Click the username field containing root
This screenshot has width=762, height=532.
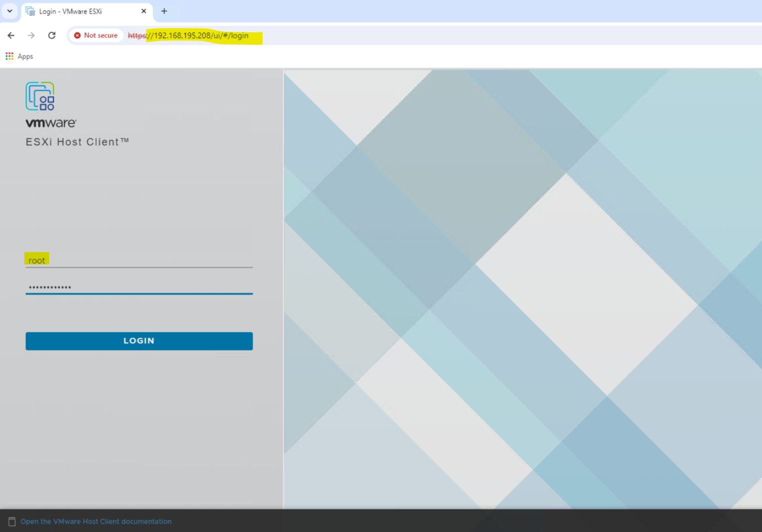[x=139, y=260]
